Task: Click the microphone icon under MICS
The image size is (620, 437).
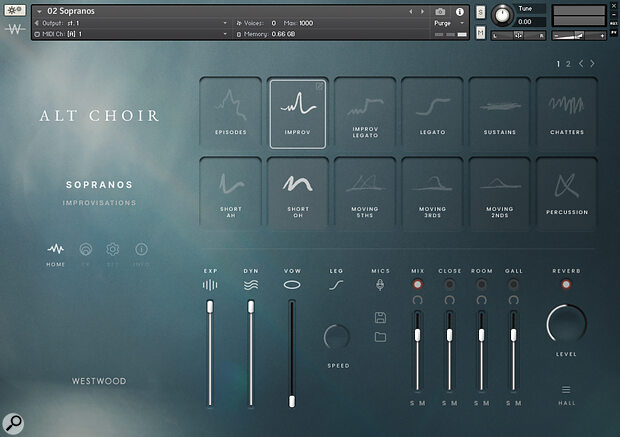Action: coord(380,285)
